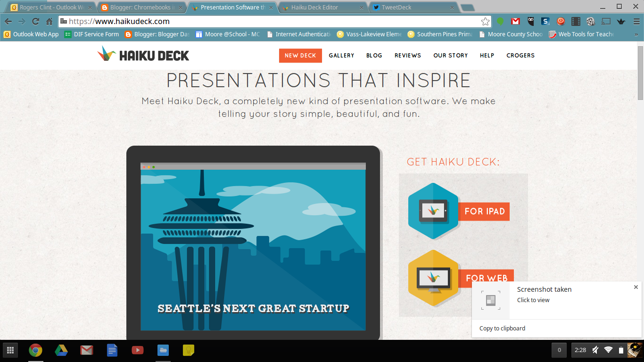Open the Google Cast extension
Viewport: 644px width, 362px height.
(x=606, y=21)
